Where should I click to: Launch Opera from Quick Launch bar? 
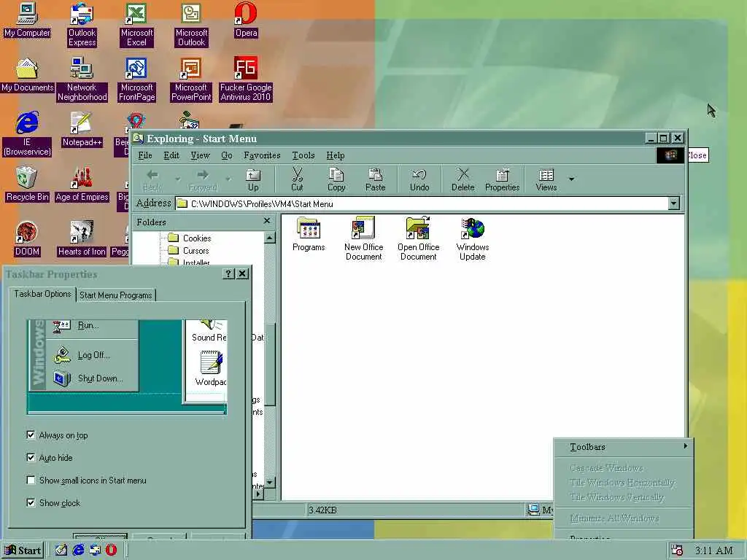coord(111,550)
